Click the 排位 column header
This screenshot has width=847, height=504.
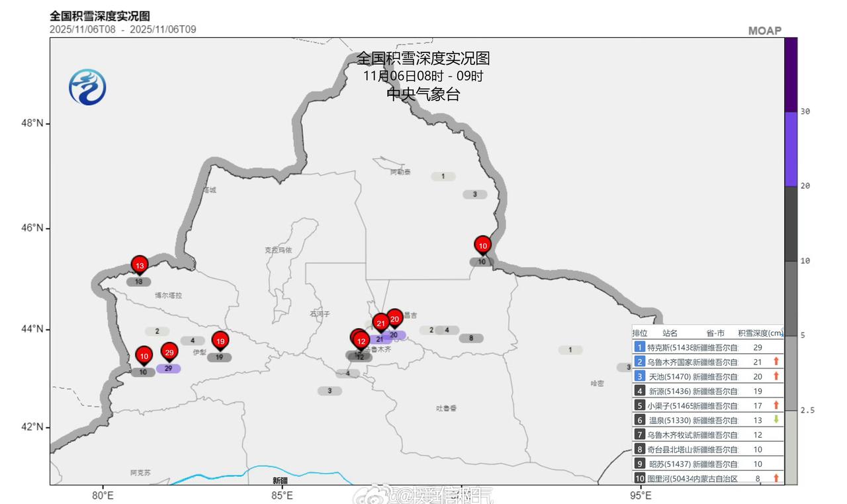coord(640,333)
